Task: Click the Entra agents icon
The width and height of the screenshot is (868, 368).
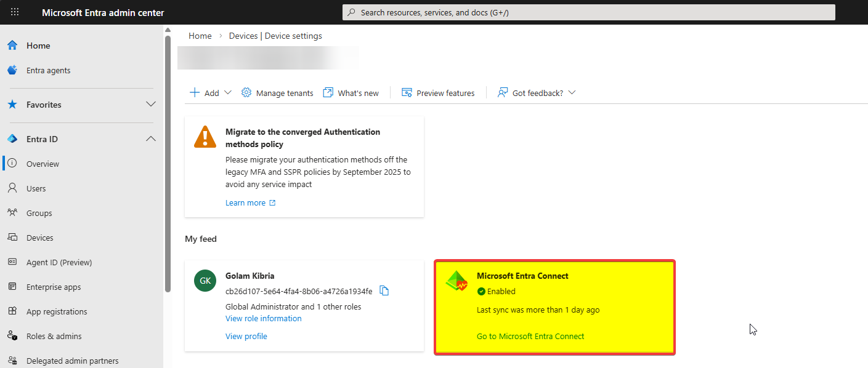Action: point(12,70)
